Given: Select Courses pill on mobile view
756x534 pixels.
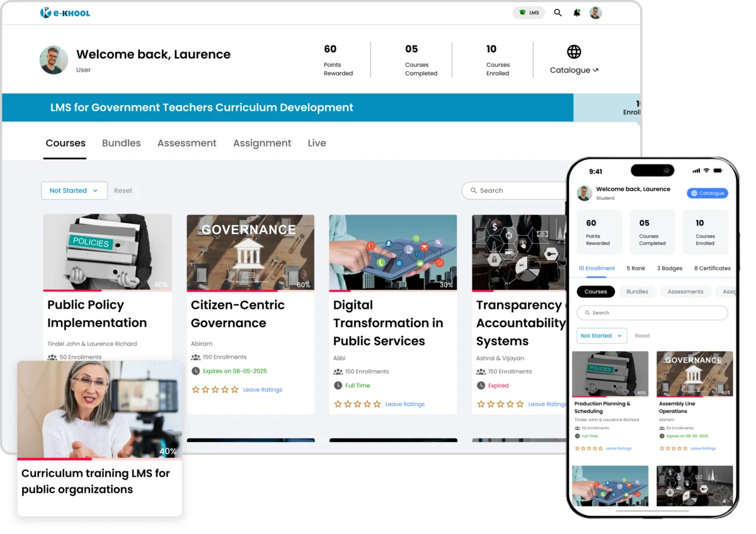Looking at the screenshot, I should [x=595, y=292].
